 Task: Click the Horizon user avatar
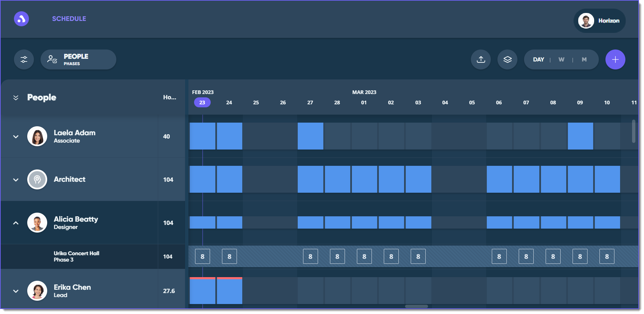click(x=586, y=21)
